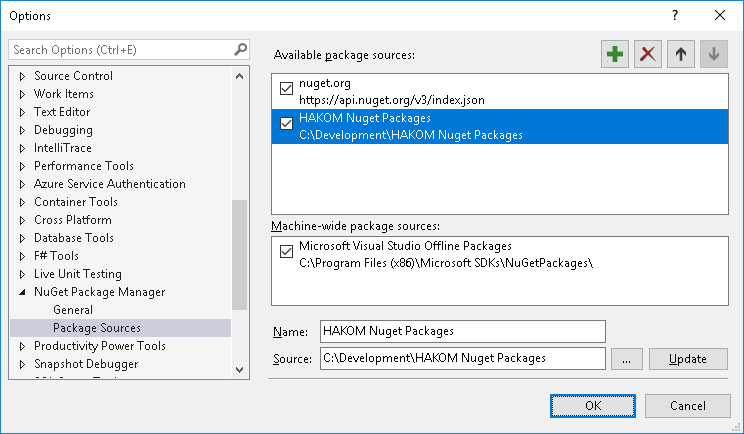Uncheck the nuget.org package source
Viewport: 744px width, 434px height.
288,87
